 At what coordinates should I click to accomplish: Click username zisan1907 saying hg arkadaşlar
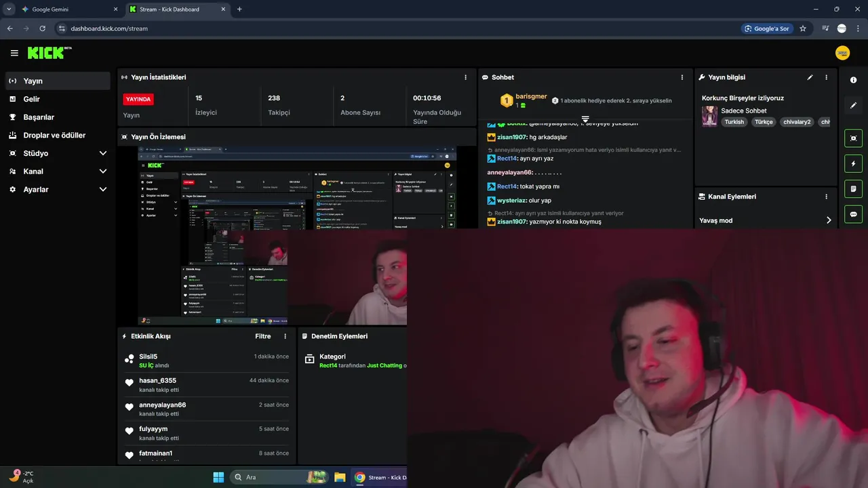click(511, 137)
